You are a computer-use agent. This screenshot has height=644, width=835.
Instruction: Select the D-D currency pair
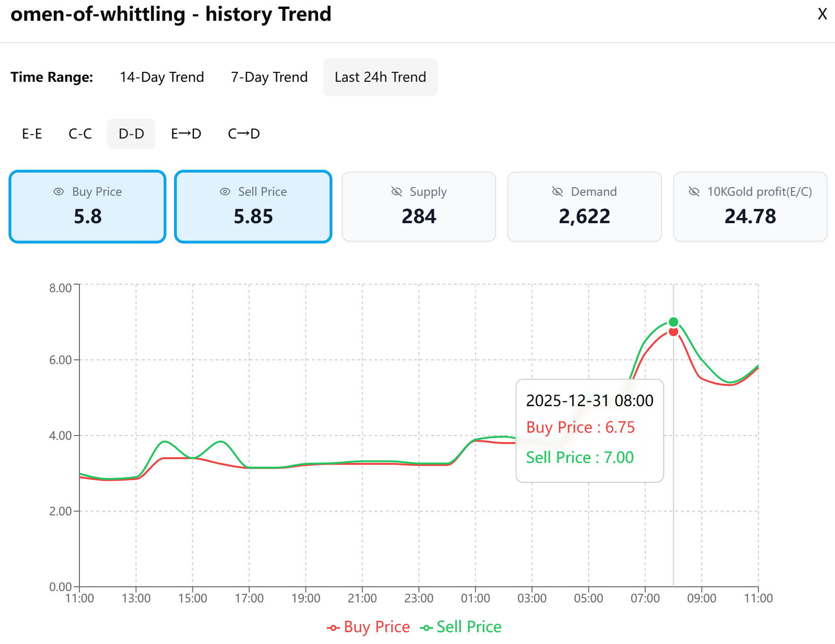(131, 134)
